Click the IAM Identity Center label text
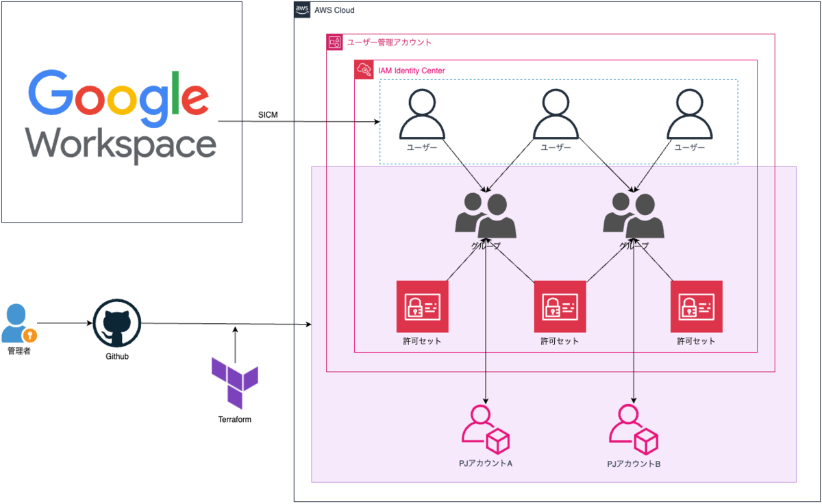This screenshot has height=504, width=822. (411, 71)
